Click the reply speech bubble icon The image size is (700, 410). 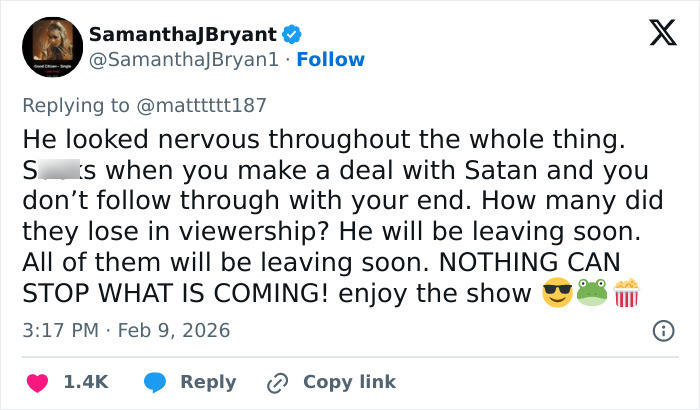coord(156,382)
